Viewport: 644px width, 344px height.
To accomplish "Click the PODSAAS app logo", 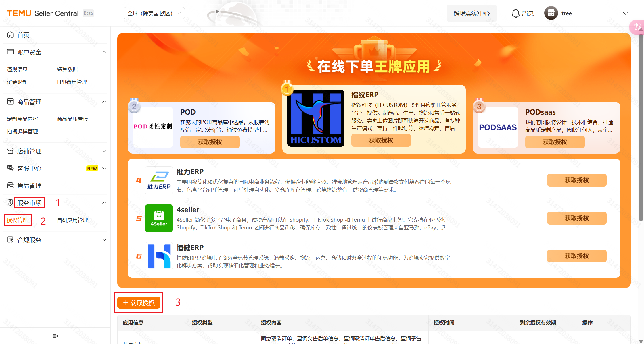I will [x=498, y=127].
